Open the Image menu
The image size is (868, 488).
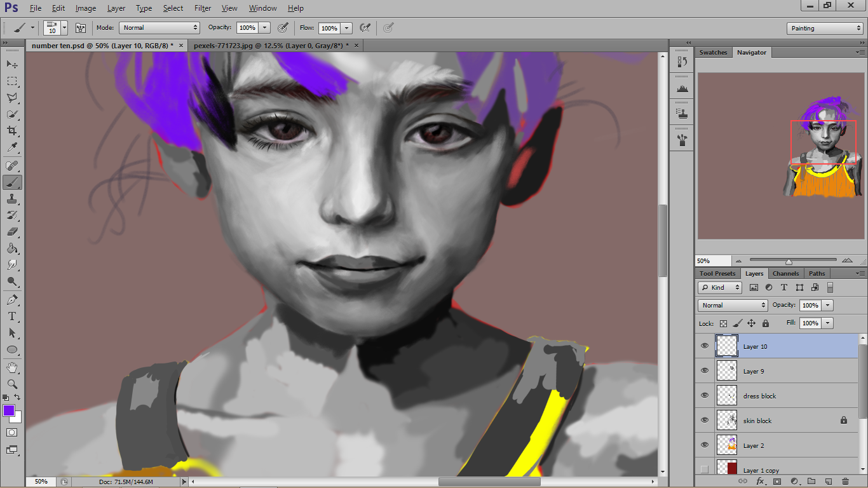click(x=86, y=8)
